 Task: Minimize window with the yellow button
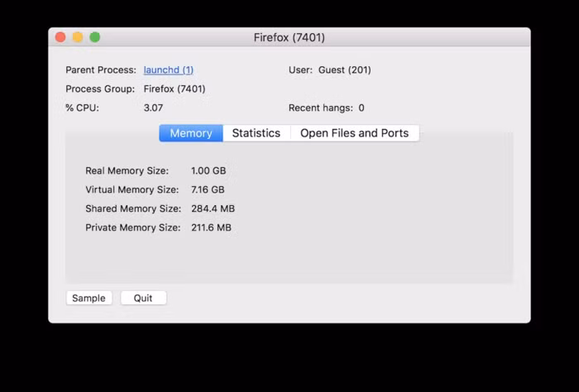coord(78,37)
